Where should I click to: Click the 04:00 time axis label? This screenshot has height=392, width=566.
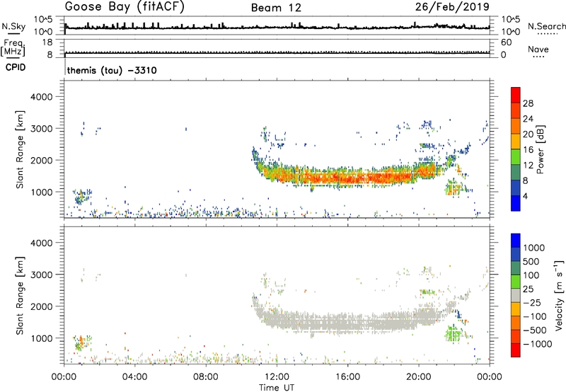pyautogui.click(x=134, y=377)
